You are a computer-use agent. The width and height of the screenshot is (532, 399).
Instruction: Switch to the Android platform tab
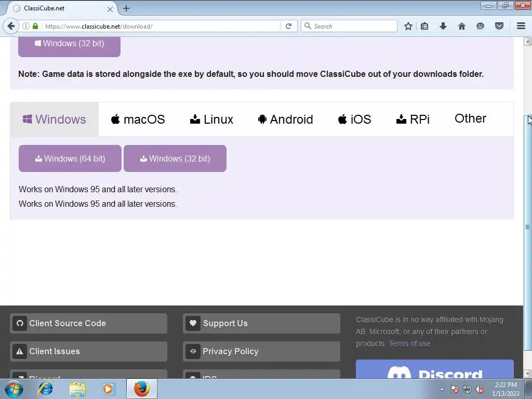(x=285, y=119)
